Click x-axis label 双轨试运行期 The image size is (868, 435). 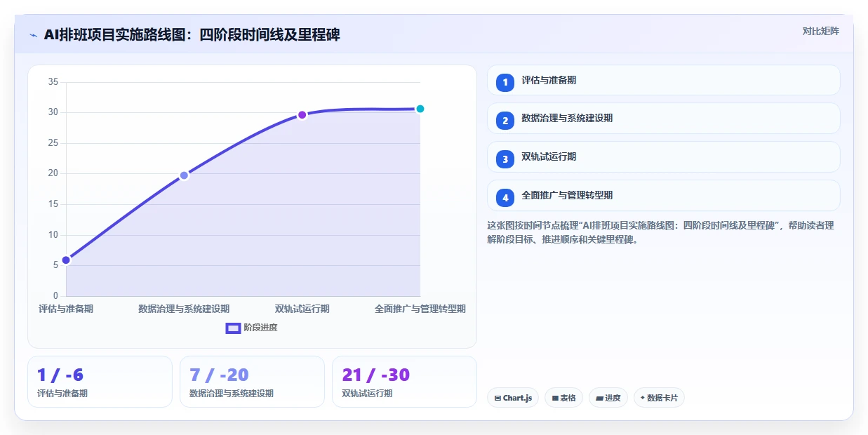click(x=302, y=309)
